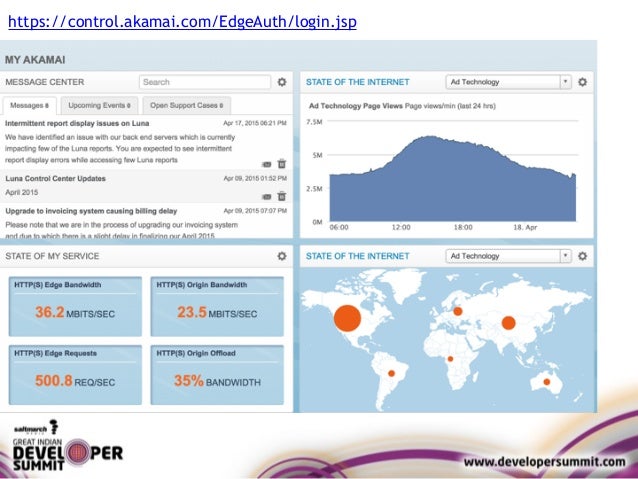Open State of My Service settings gear

click(x=282, y=256)
